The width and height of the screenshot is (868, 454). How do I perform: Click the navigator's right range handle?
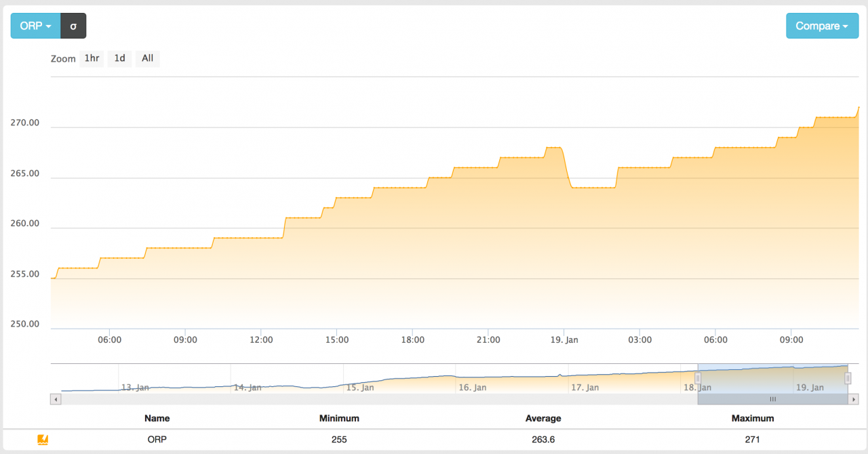[x=848, y=378]
